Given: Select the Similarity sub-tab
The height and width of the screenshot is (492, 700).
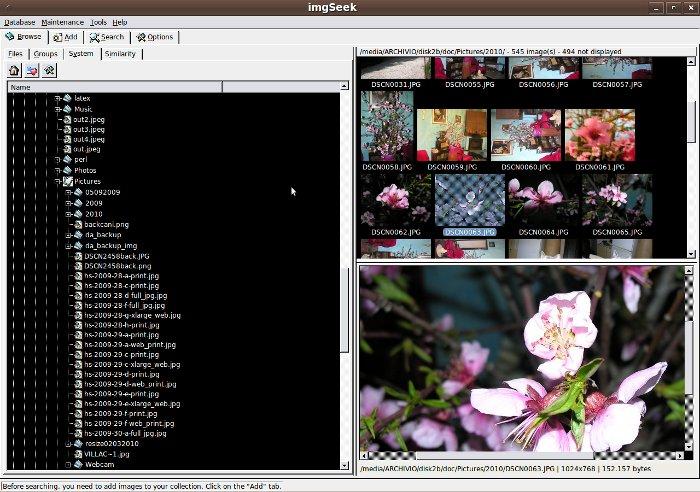Looking at the screenshot, I should point(120,54).
